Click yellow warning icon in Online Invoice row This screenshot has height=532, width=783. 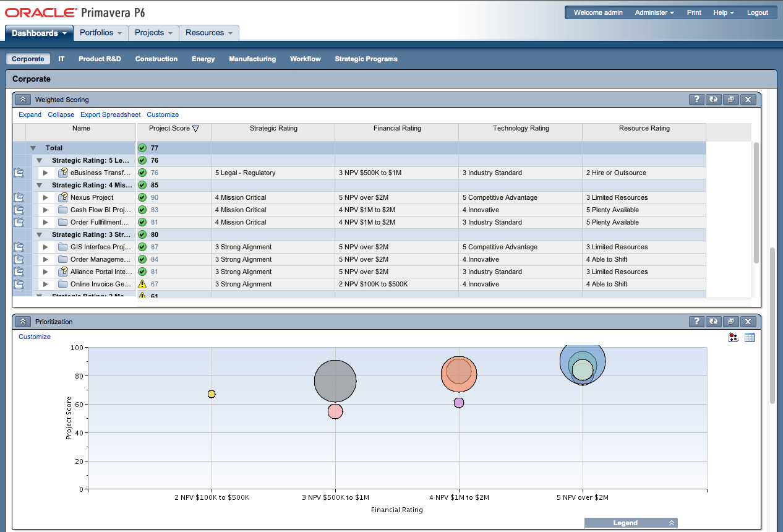[142, 284]
